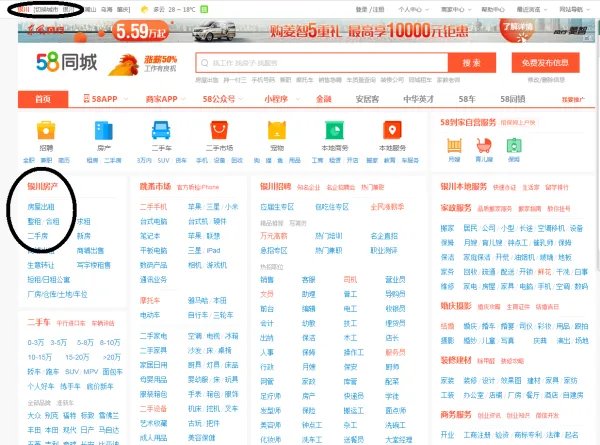
Task: Open the 招聘 recruitment category icon
Action: [46, 130]
